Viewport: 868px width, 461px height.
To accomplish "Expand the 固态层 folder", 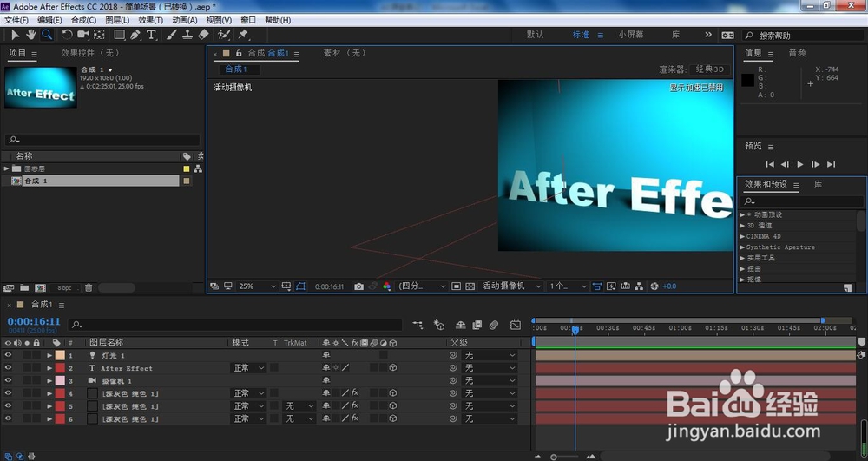I will pos(6,168).
